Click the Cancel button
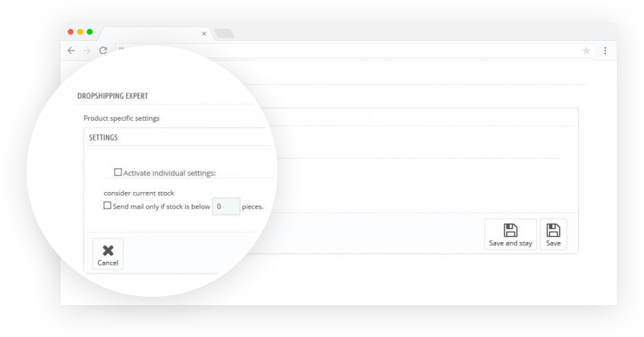Screen dimensions: 644x337 click(x=108, y=254)
